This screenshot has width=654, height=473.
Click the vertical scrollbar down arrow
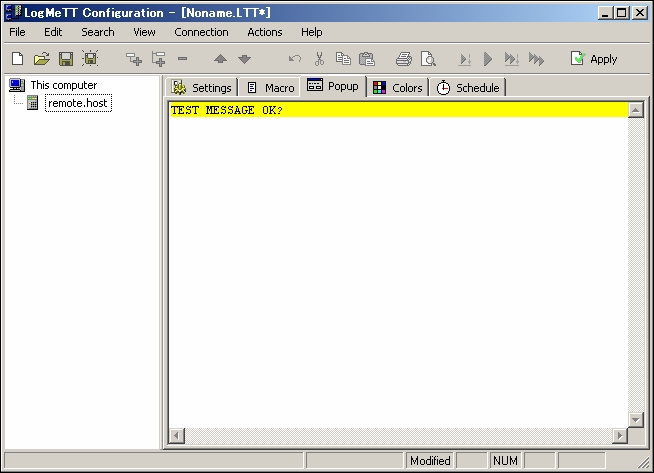point(635,419)
